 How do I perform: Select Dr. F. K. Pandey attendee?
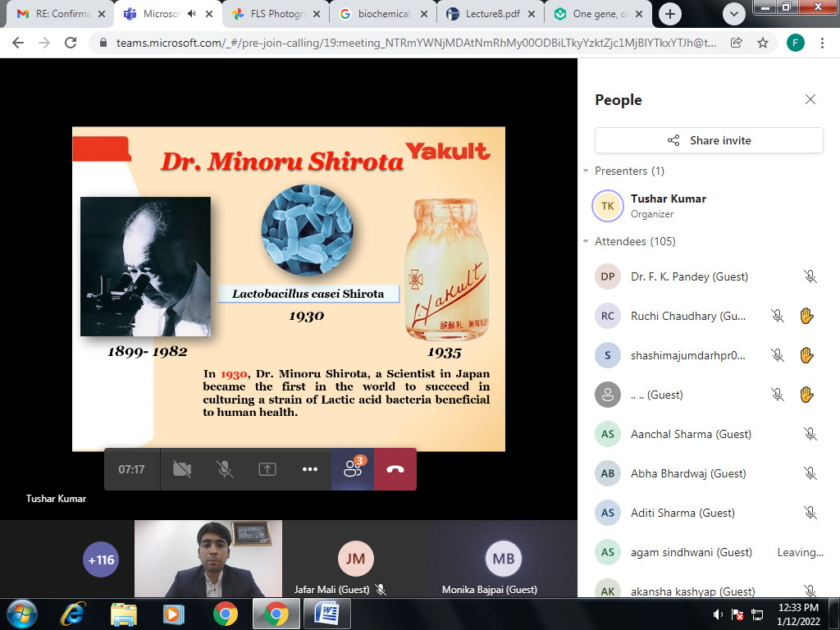click(709, 276)
